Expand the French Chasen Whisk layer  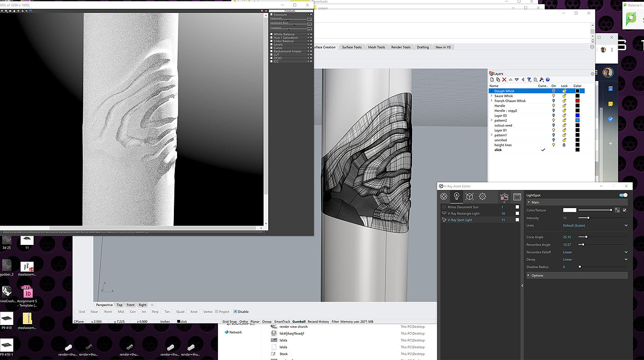click(x=491, y=101)
